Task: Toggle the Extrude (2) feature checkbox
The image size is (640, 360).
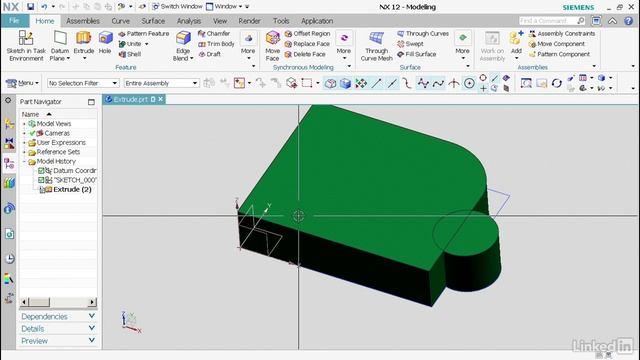Action: (x=41, y=189)
